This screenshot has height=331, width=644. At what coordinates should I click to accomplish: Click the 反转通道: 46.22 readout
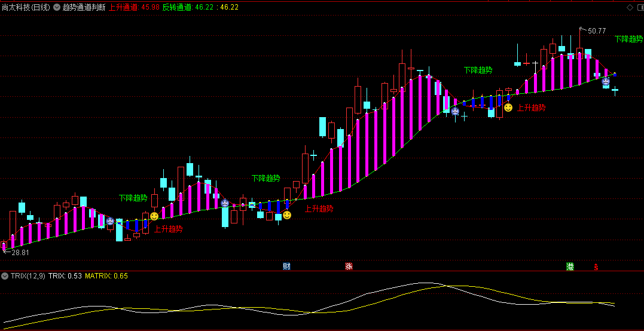tap(187, 7)
